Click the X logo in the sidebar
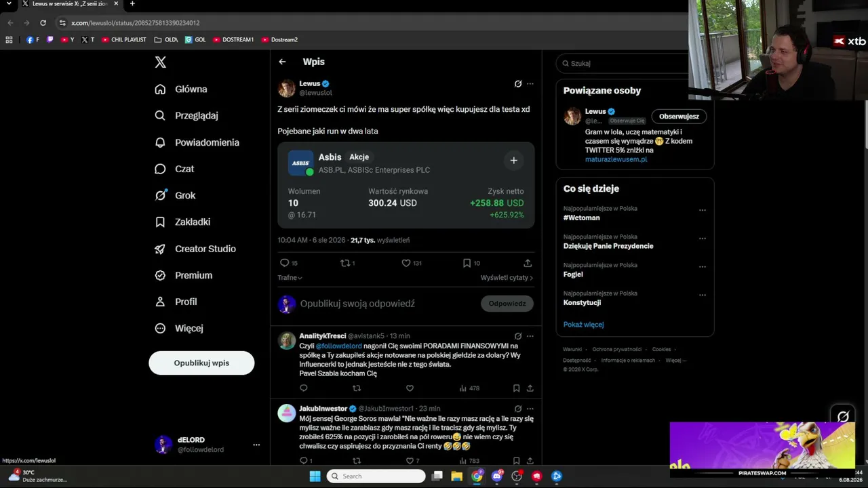Screen dimensions: 868x488 click(x=160, y=62)
